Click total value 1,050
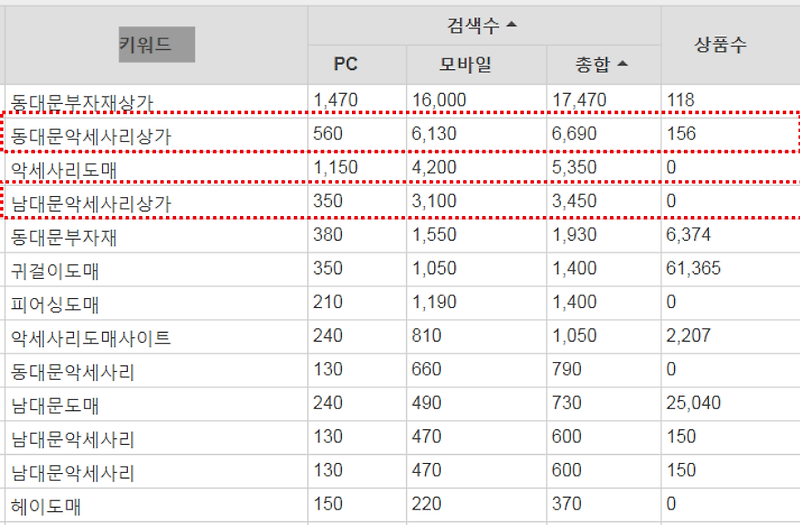This screenshot has height=525, width=800. (x=574, y=336)
